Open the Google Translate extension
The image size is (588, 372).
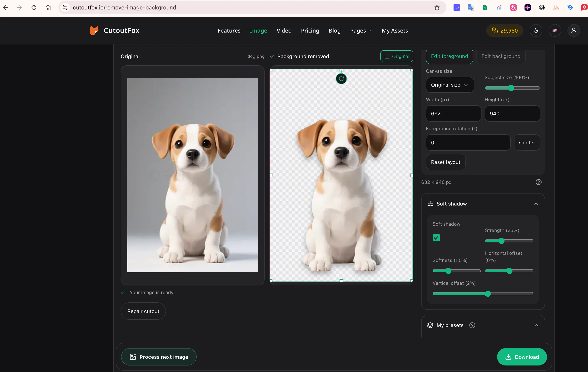tap(470, 7)
